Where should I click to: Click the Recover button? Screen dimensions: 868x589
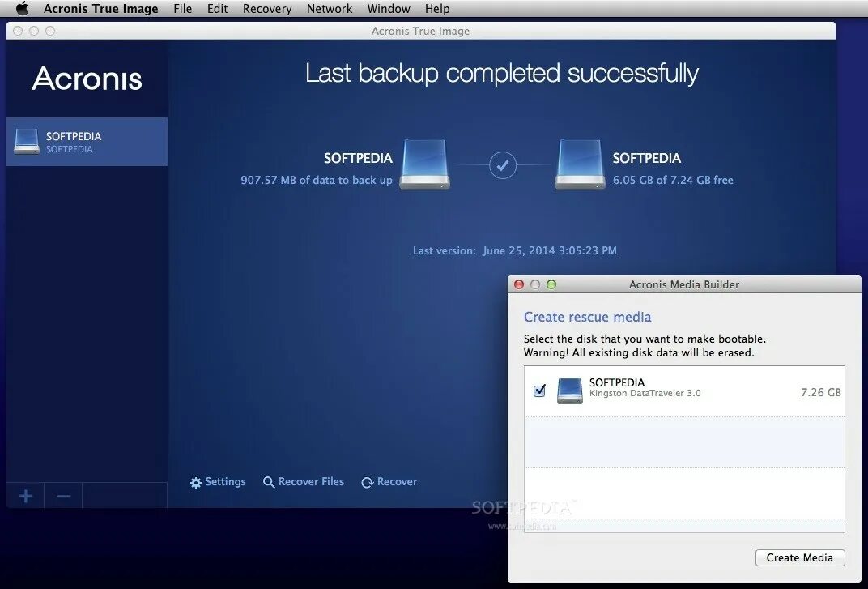click(389, 482)
